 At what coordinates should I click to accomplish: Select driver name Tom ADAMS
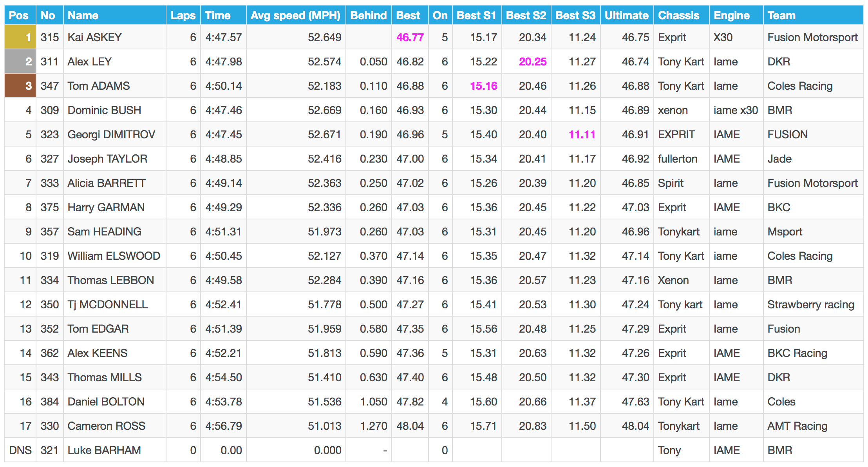(x=99, y=86)
